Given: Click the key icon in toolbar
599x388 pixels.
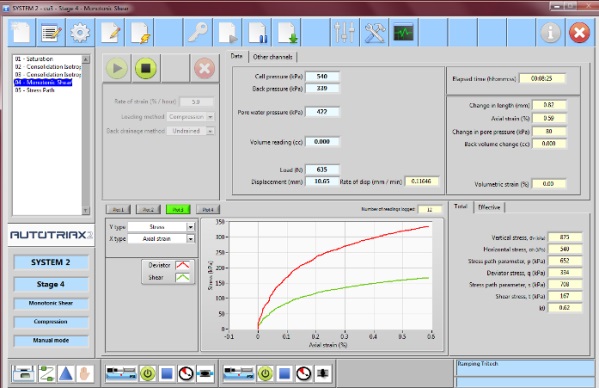Looking at the screenshot, I should tap(198, 33).
